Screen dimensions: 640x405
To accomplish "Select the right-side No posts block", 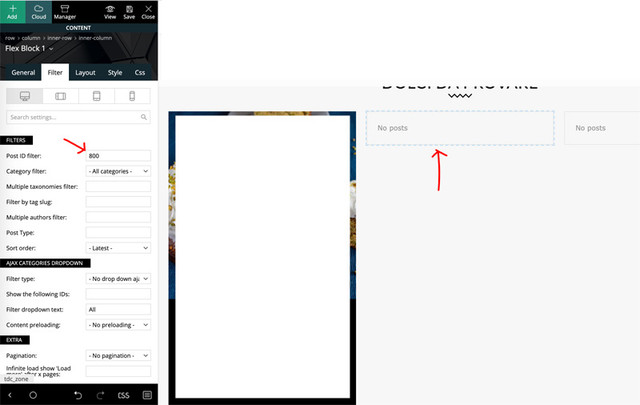I will tap(602, 128).
